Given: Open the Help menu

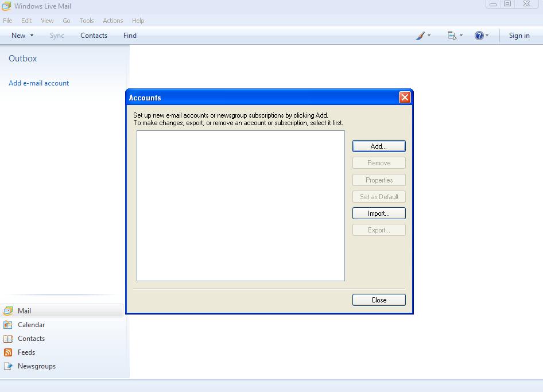Looking at the screenshot, I should (x=138, y=21).
